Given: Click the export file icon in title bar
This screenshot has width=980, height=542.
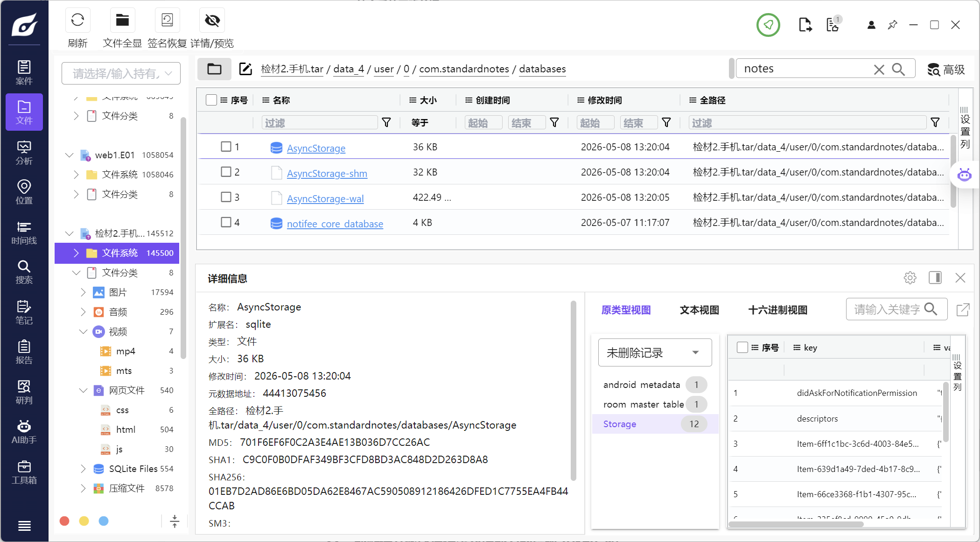Looking at the screenshot, I should 805,25.
